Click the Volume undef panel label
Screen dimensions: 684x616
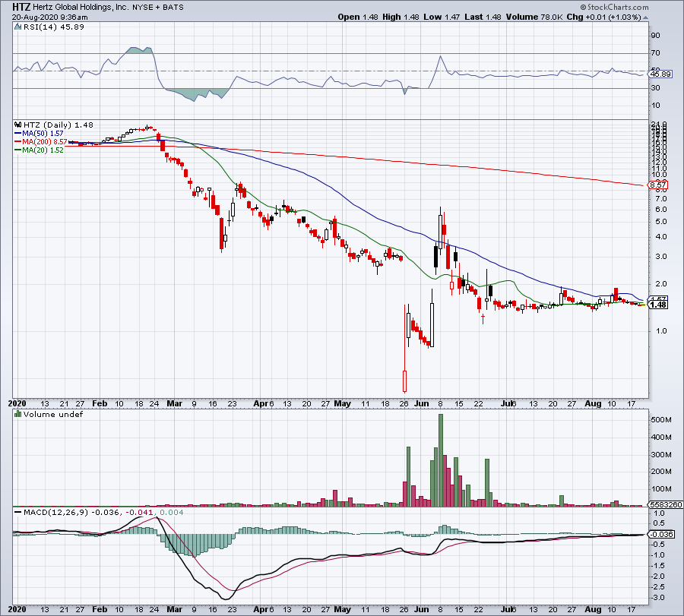[x=52, y=414]
